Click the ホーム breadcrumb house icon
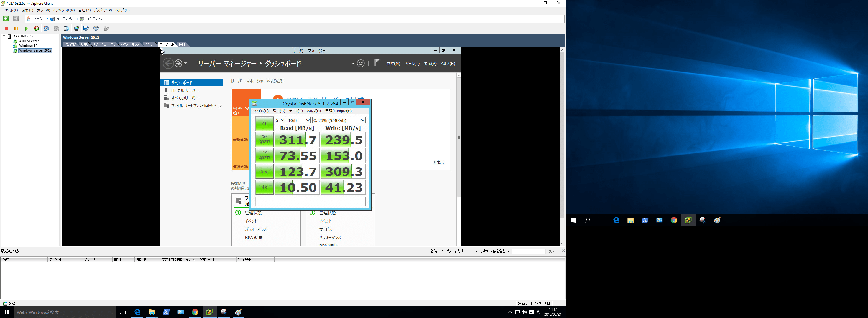 coord(29,19)
